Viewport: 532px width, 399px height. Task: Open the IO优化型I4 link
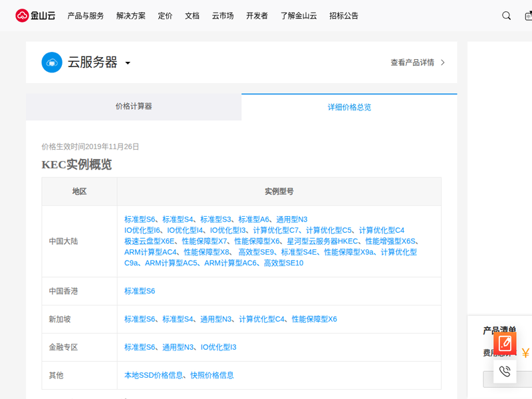(186, 230)
